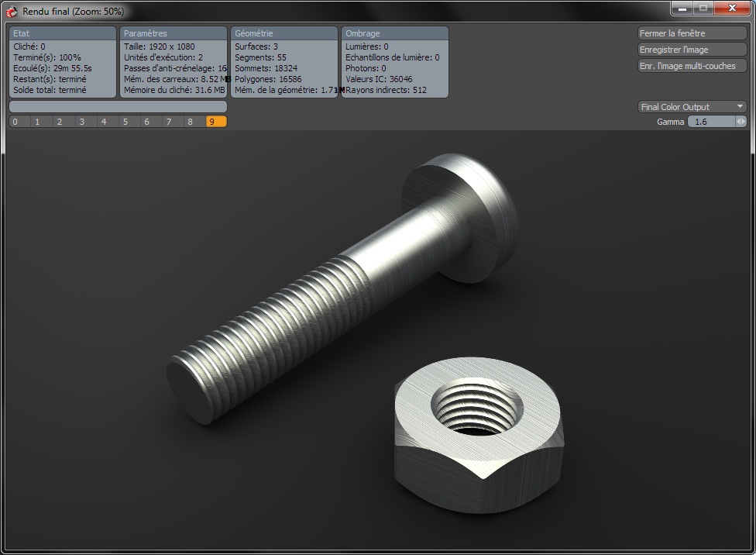Click 'Rayons indirects: 512' text

point(387,90)
